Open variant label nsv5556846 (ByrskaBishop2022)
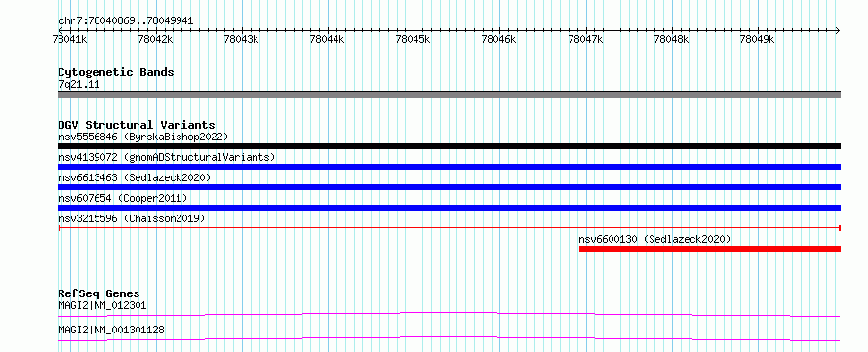This screenshot has width=868, height=352. tap(143, 137)
